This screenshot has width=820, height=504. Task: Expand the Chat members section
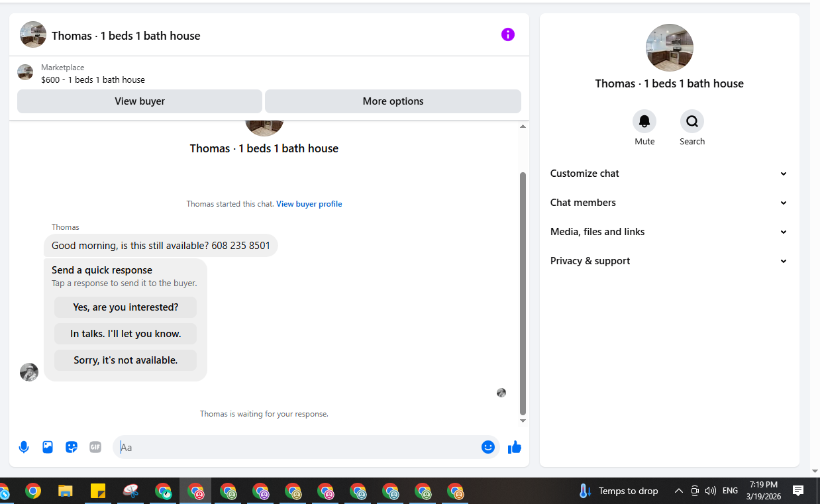(x=669, y=203)
